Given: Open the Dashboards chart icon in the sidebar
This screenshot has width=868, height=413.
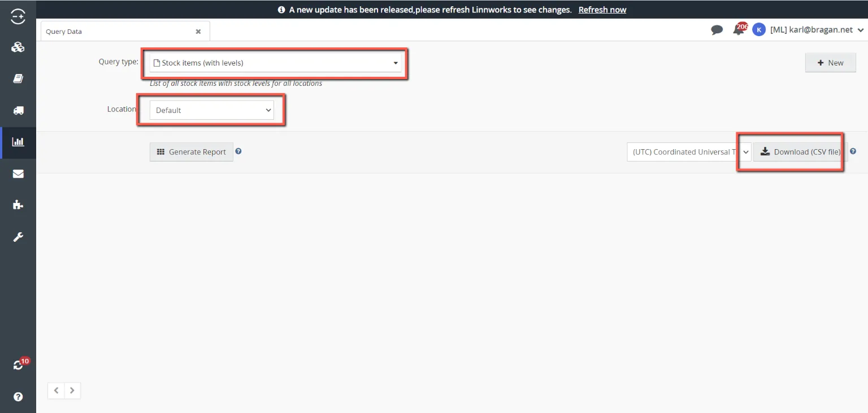Looking at the screenshot, I should click(x=18, y=142).
